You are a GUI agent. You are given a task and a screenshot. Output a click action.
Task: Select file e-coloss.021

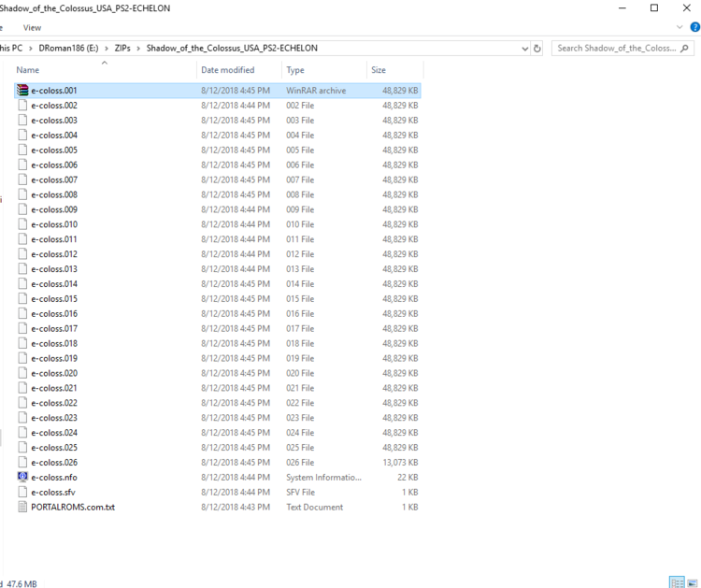pos(54,388)
